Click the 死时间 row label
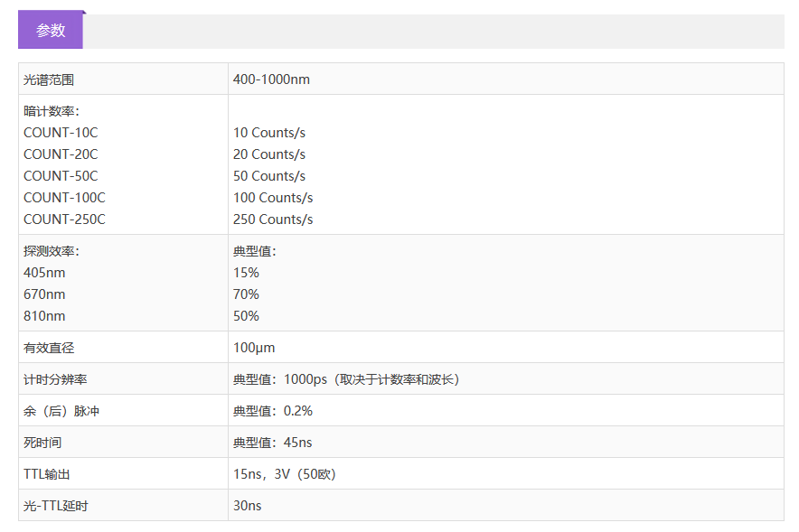Image resolution: width=799 pixels, height=532 pixels. click(42, 443)
